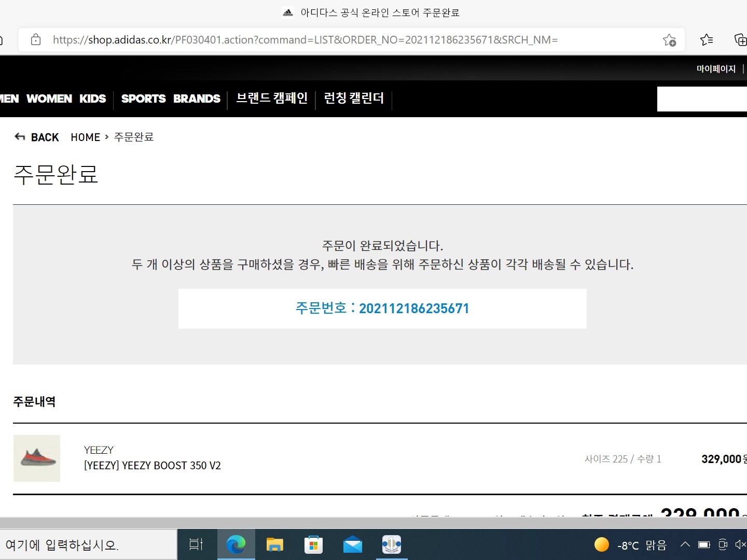Click order number 202112186235671

tap(414, 309)
